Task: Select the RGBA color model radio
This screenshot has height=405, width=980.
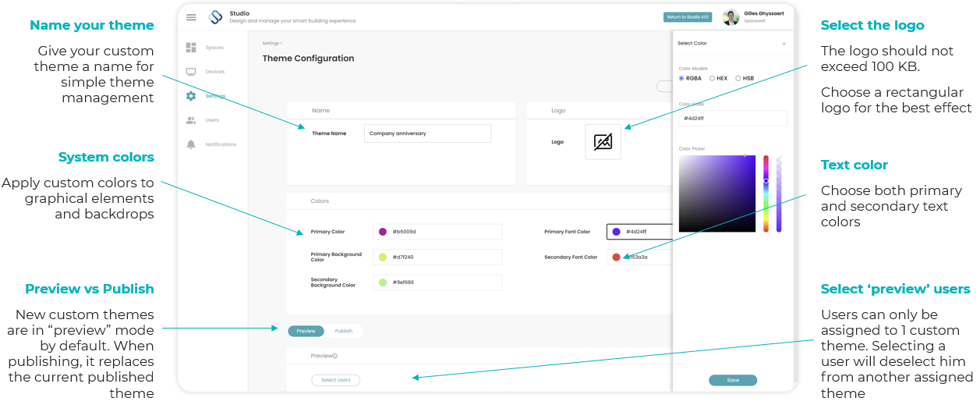Action: [x=681, y=78]
